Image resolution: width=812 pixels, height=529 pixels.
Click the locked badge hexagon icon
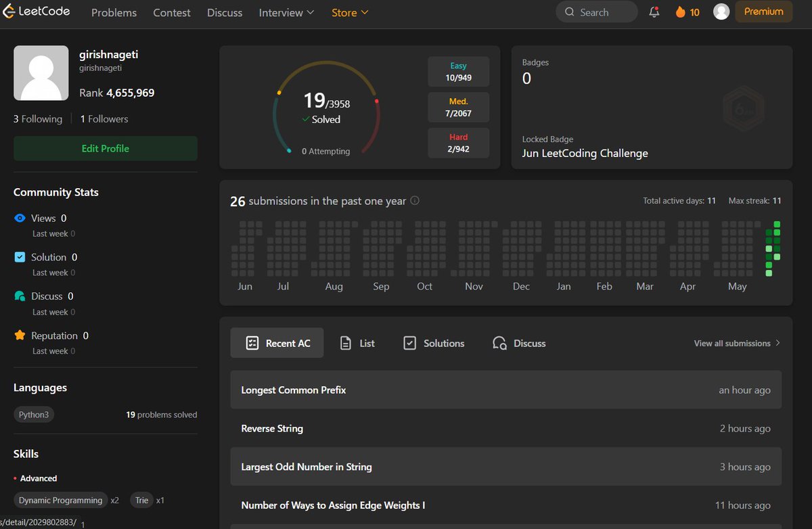[744, 108]
